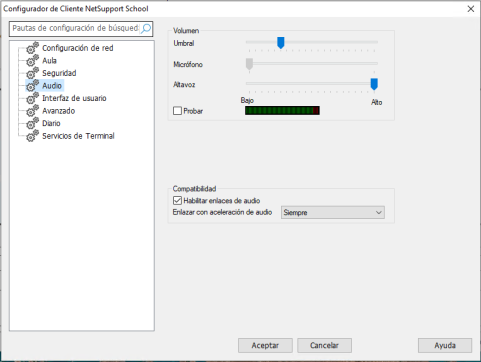Click the gear icon beside Interfaz de usuario
The width and height of the screenshot is (481, 362).
pos(33,98)
